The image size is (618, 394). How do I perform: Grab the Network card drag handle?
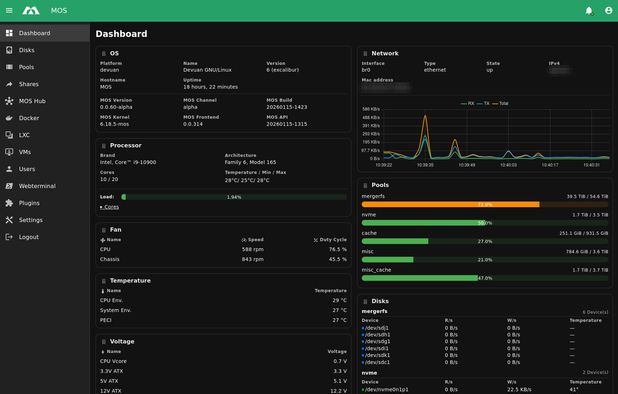coord(365,53)
